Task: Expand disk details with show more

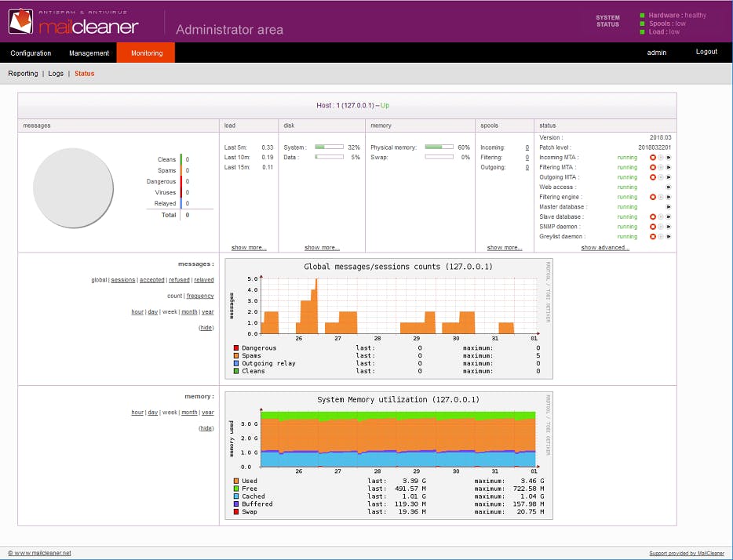Action: 322,248
